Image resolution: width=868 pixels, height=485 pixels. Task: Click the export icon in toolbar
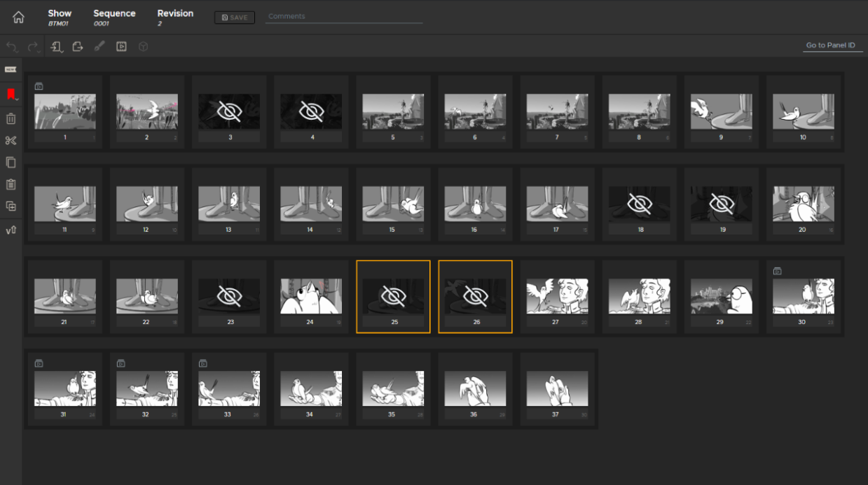tap(78, 47)
